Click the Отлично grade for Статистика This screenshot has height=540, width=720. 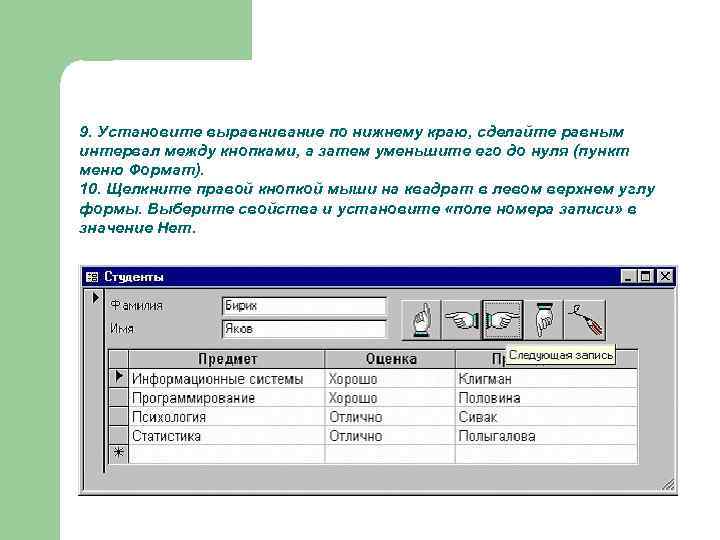[390, 436]
